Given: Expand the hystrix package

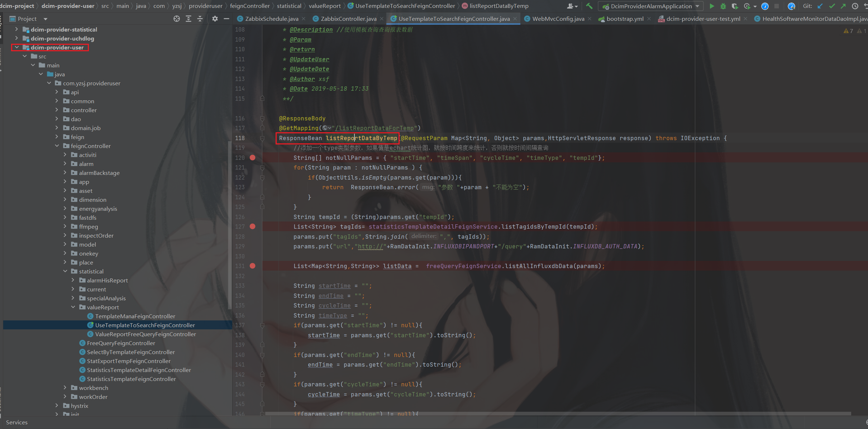Looking at the screenshot, I should 57,406.
